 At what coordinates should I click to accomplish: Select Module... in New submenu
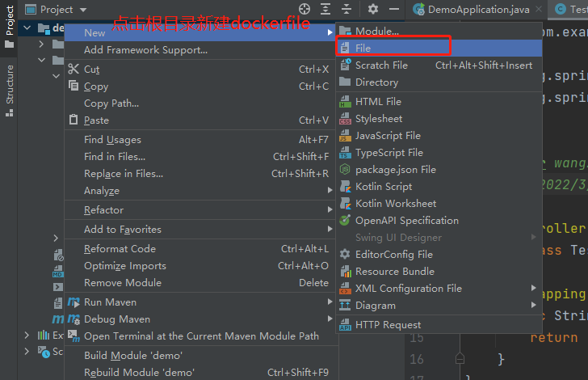tap(439, 32)
